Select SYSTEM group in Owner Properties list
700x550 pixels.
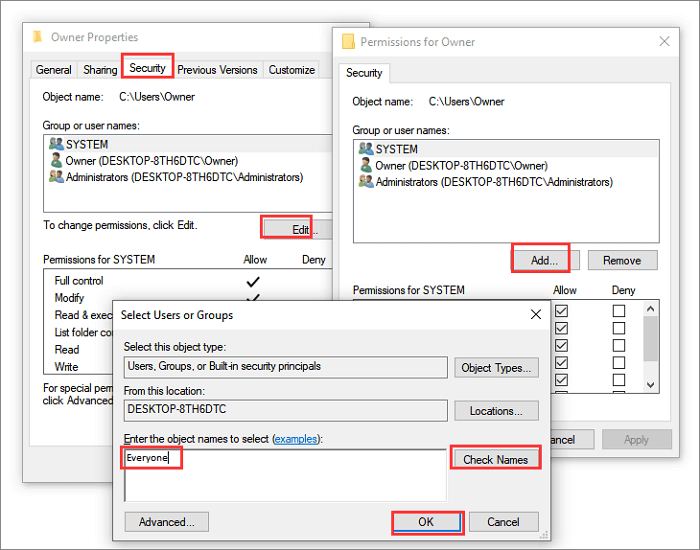pos(87,145)
